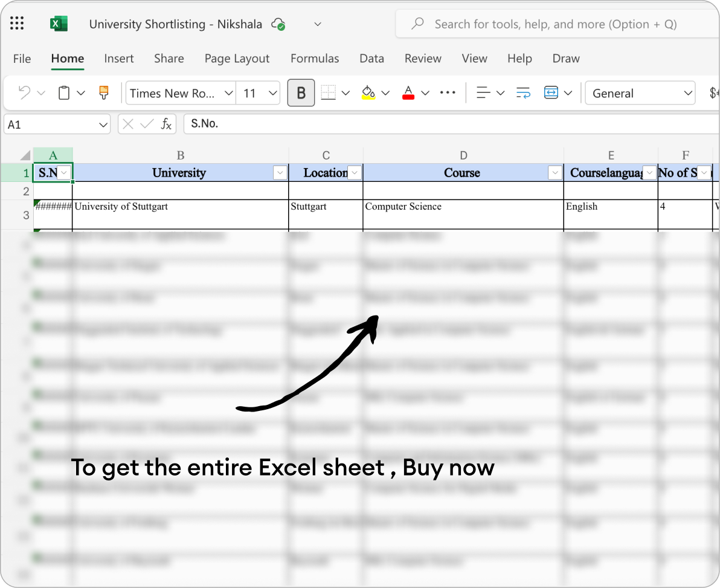Expand the Undo history dropdown

point(41,93)
